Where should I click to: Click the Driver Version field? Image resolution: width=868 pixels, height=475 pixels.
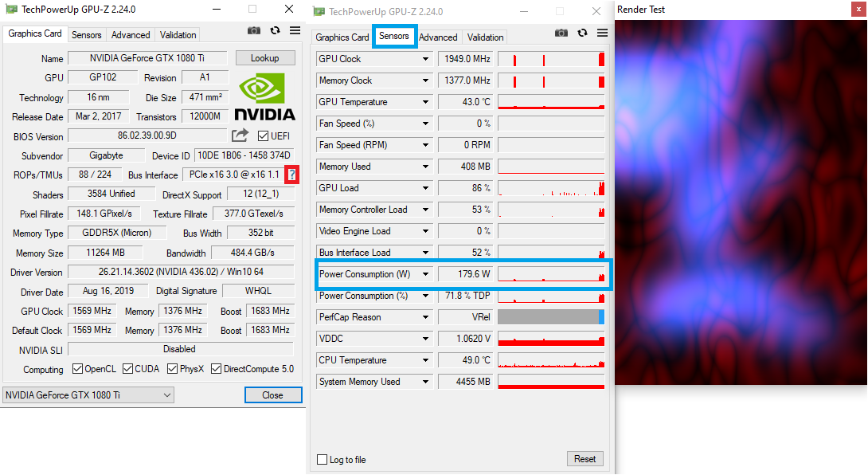coord(181,272)
